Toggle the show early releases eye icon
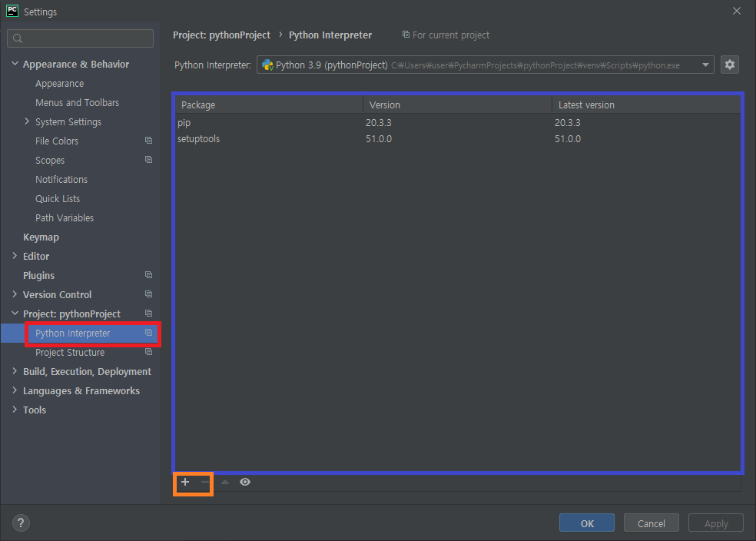756x541 pixels. (x=245, y=482)
